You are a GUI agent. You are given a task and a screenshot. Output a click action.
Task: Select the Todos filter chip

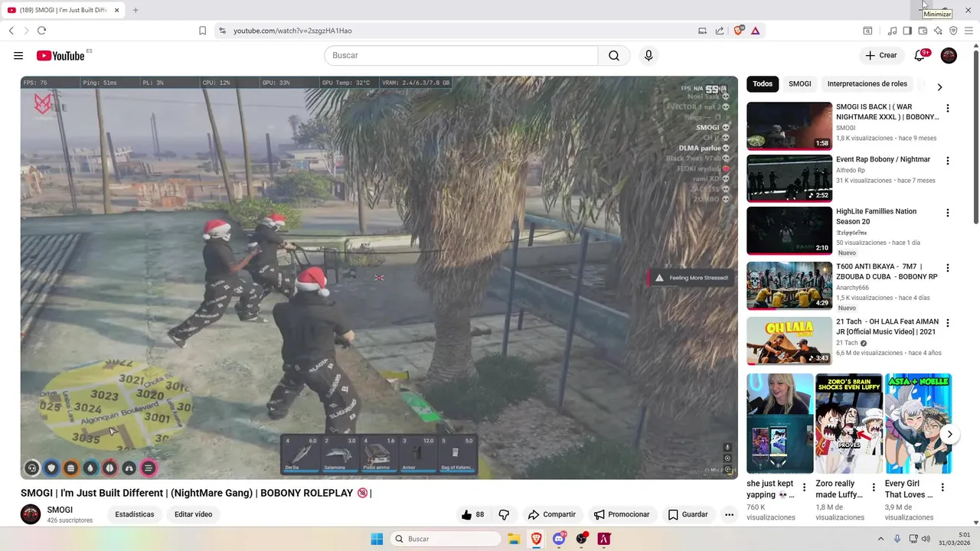pos(763,84)
